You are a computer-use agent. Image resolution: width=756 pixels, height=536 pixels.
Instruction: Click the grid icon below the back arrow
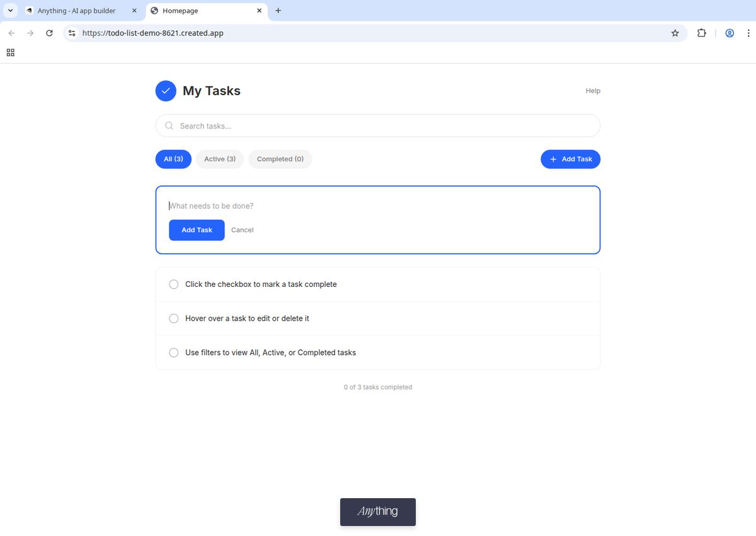point(10,52)
